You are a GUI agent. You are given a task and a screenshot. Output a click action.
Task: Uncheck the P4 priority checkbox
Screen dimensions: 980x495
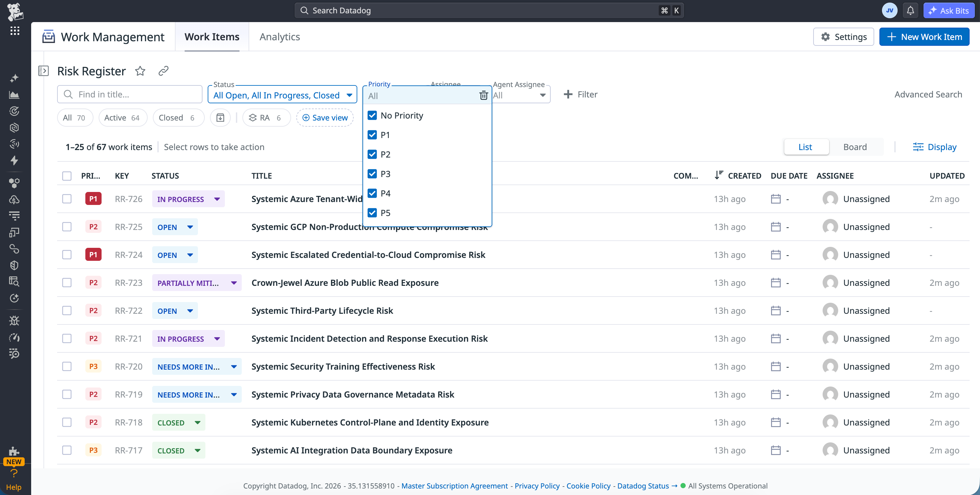click(x=372, y=193)
